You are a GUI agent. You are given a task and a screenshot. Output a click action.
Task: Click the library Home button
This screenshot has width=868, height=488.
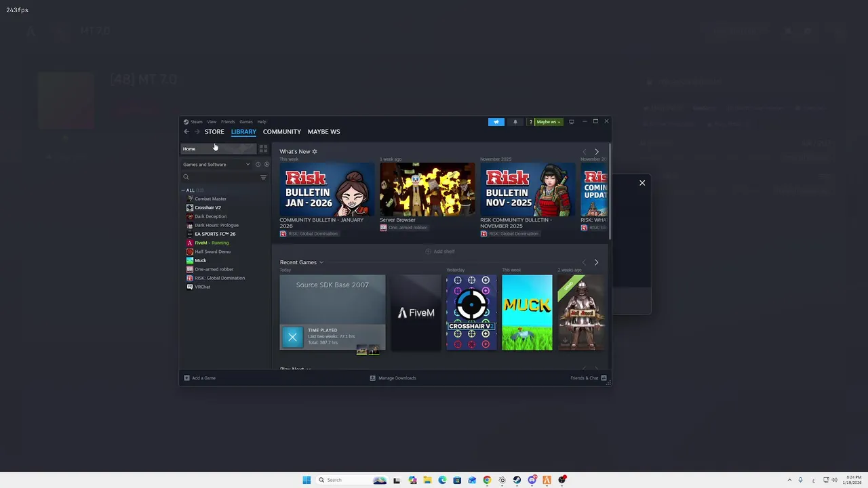point(218,149)
